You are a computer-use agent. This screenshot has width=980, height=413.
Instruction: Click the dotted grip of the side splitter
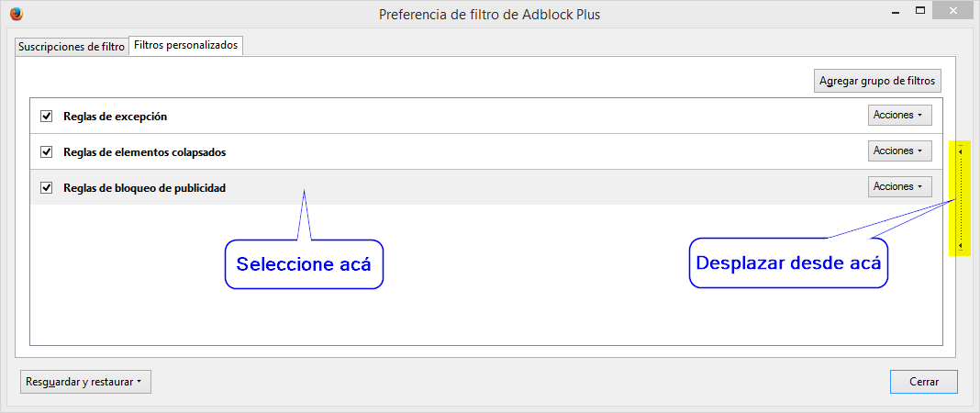pos(960,198)
